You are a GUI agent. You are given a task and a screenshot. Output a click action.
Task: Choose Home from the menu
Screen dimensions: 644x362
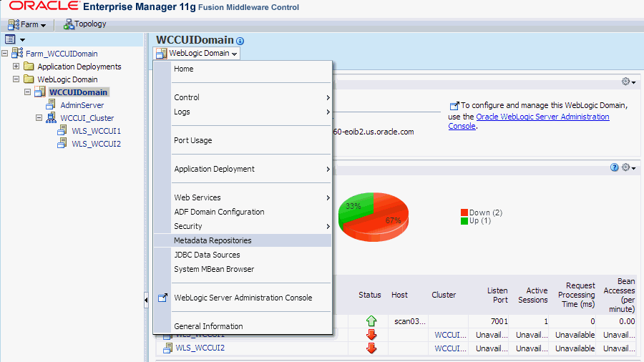tap(243, 69)
